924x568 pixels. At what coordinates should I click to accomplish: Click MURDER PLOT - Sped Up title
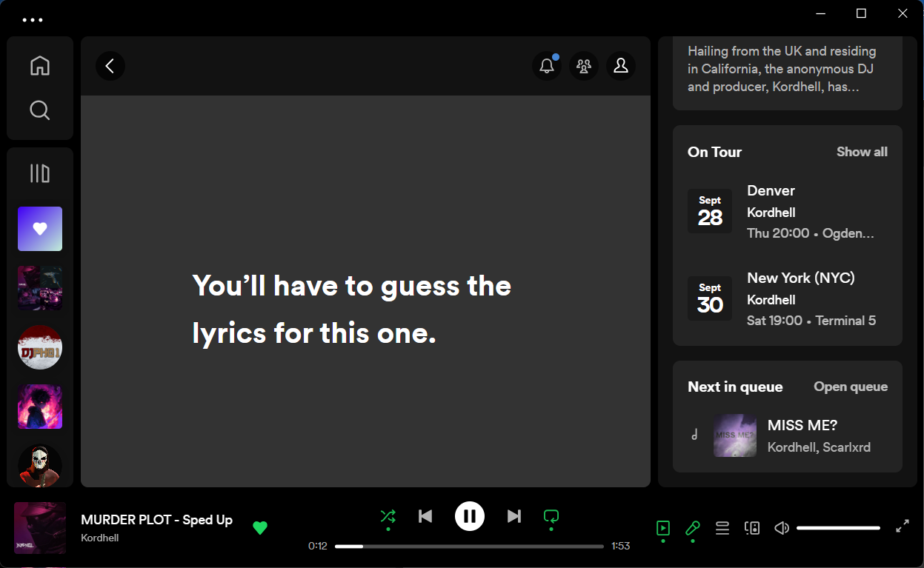(156, 520)
